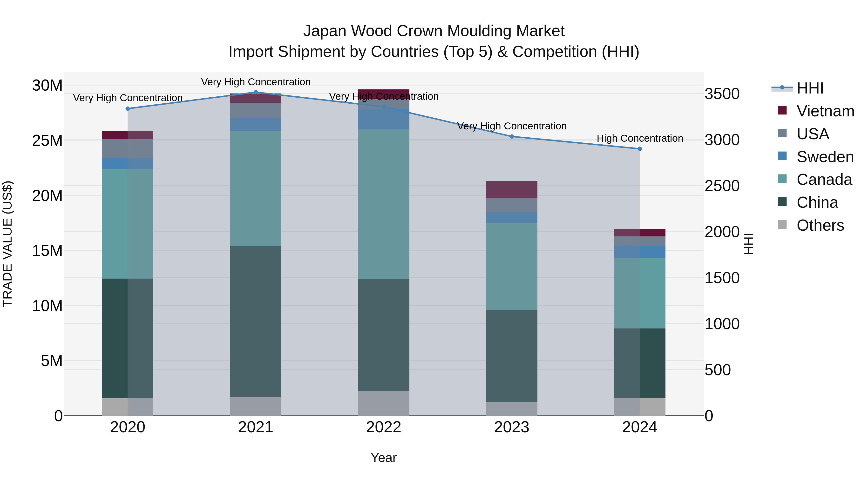
Task: Click the 2020 HHI data point
Action: click(x=128, y=109)
